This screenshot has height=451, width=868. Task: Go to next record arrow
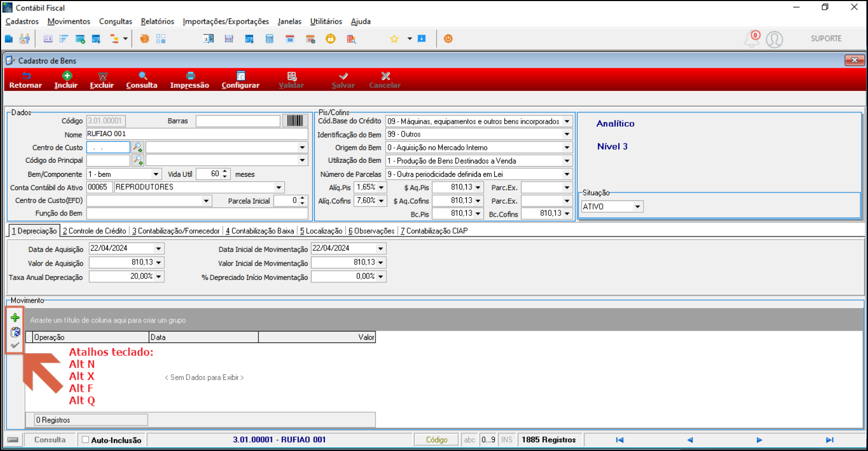[x=759, y=440]
